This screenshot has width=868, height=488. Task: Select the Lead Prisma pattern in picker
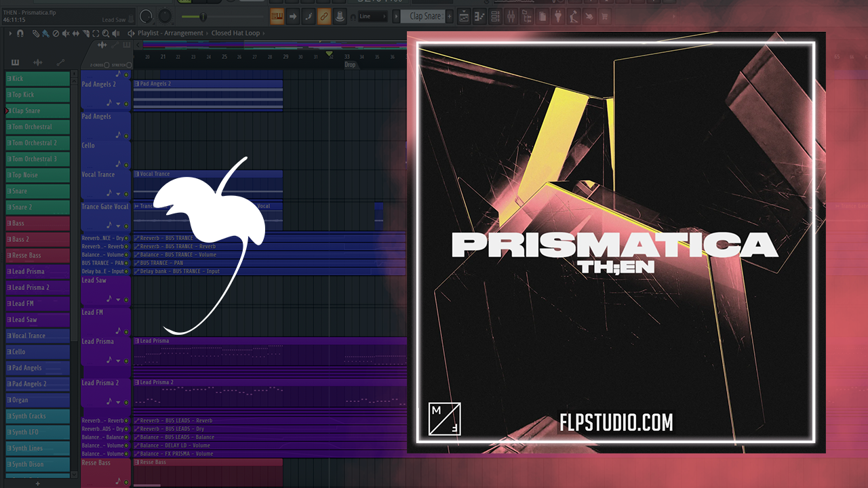tap(37, 271)
